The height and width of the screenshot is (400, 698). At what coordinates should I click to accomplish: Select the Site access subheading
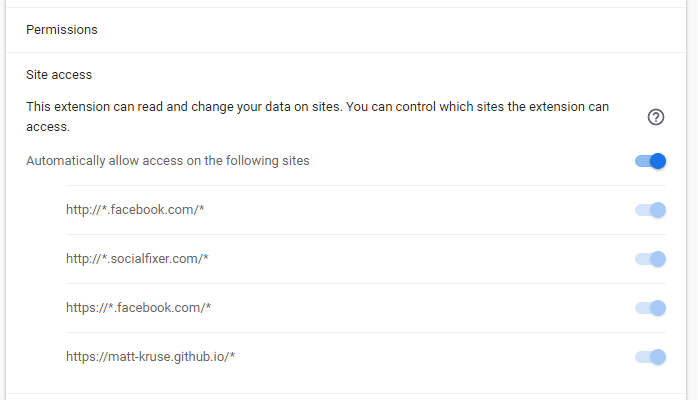point(59,75)
